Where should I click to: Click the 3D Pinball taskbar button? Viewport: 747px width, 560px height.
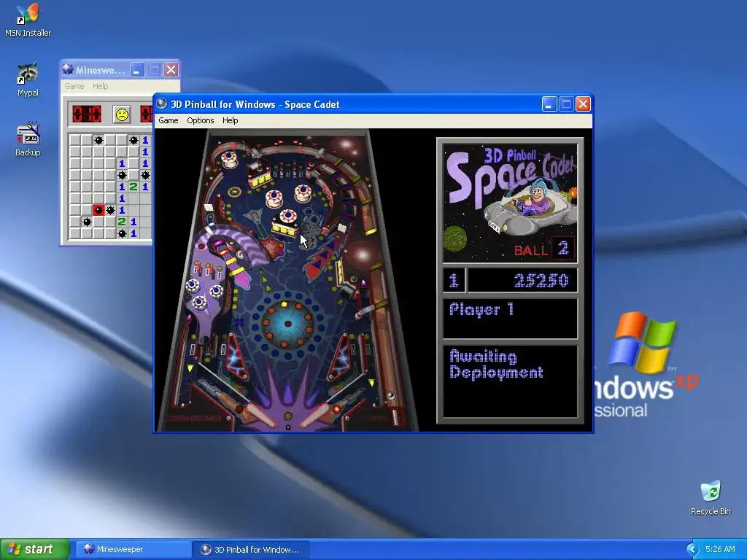tap(251, 550)
